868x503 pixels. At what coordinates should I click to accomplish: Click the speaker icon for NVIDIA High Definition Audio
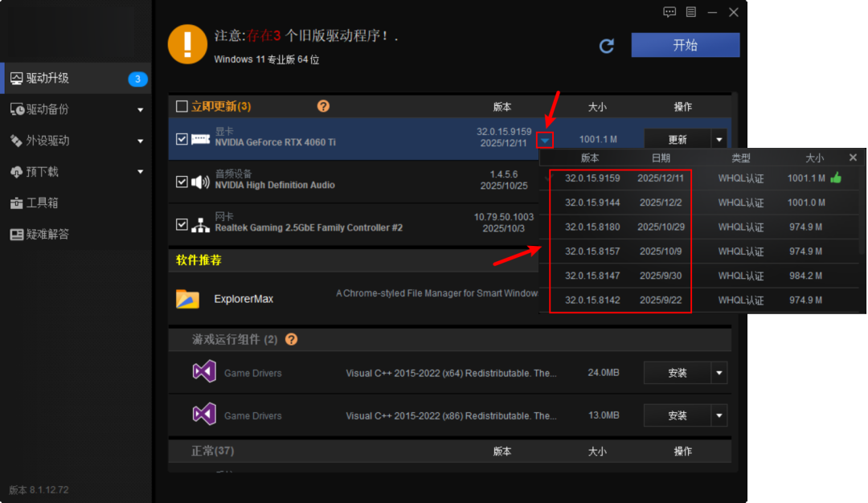[200, 182]
